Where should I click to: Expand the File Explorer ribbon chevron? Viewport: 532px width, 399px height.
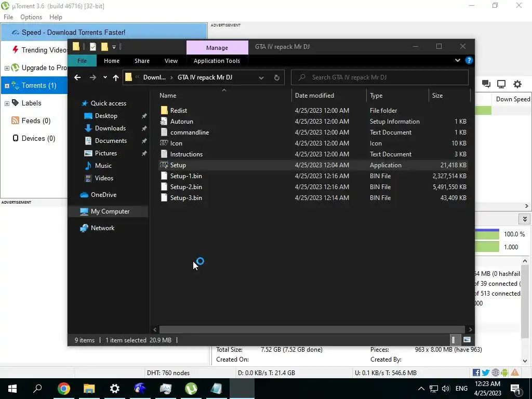(457, 60)
